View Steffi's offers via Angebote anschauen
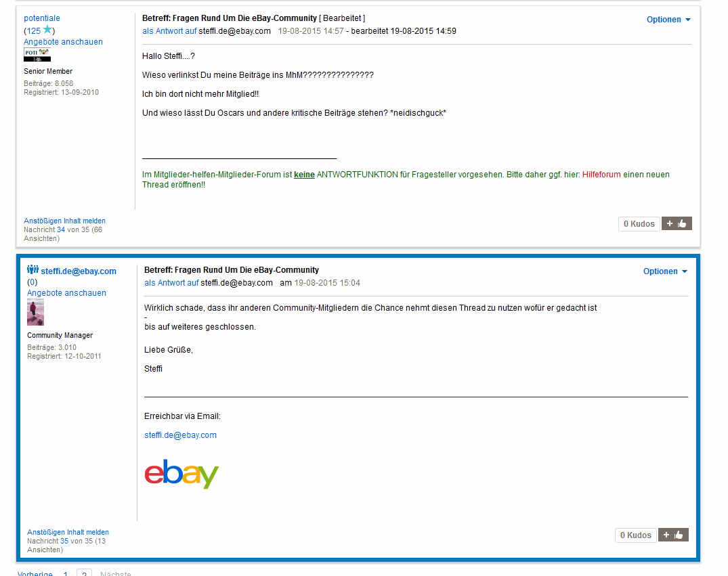The width and height of the screenshot is (728, 576). [x=66, y=293]
